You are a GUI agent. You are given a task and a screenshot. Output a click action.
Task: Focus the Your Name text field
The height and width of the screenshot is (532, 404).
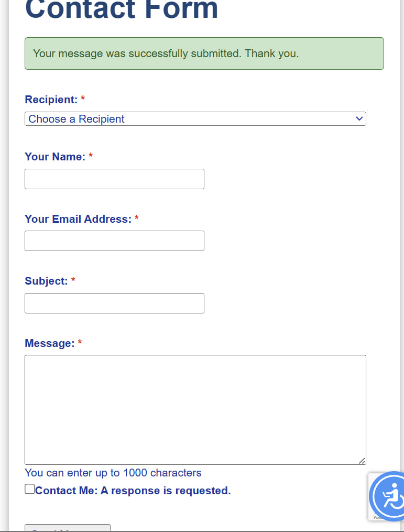(114, 179)
